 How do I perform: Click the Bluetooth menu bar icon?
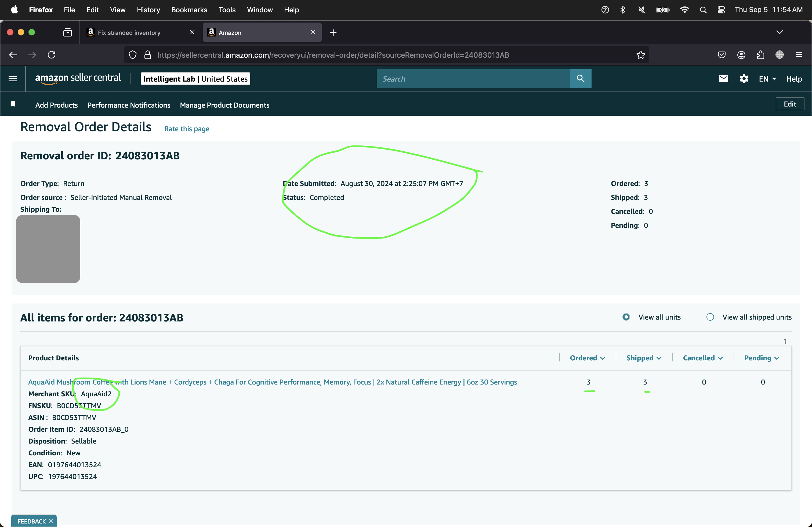pyautogui.click(x=623, y=10)
